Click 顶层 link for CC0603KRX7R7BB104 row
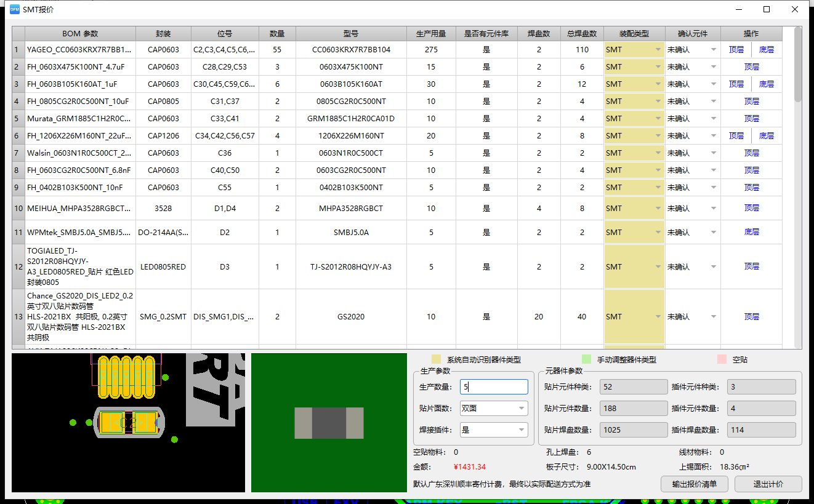This screenshot has height=504, width=814. [x=736, y=49]
